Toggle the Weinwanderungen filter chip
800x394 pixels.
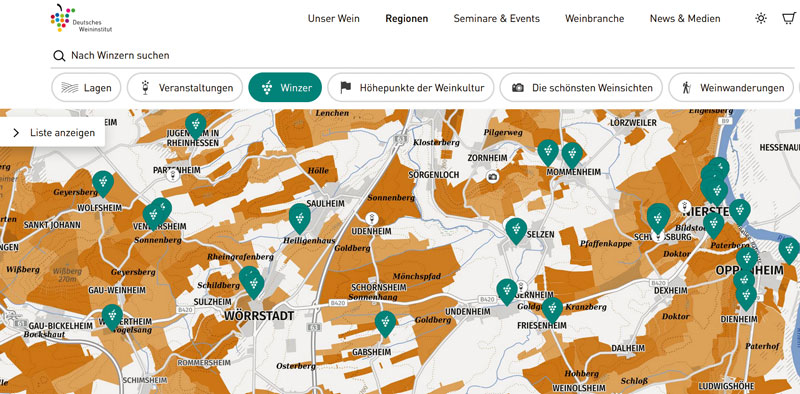click(x=731, y=88)
